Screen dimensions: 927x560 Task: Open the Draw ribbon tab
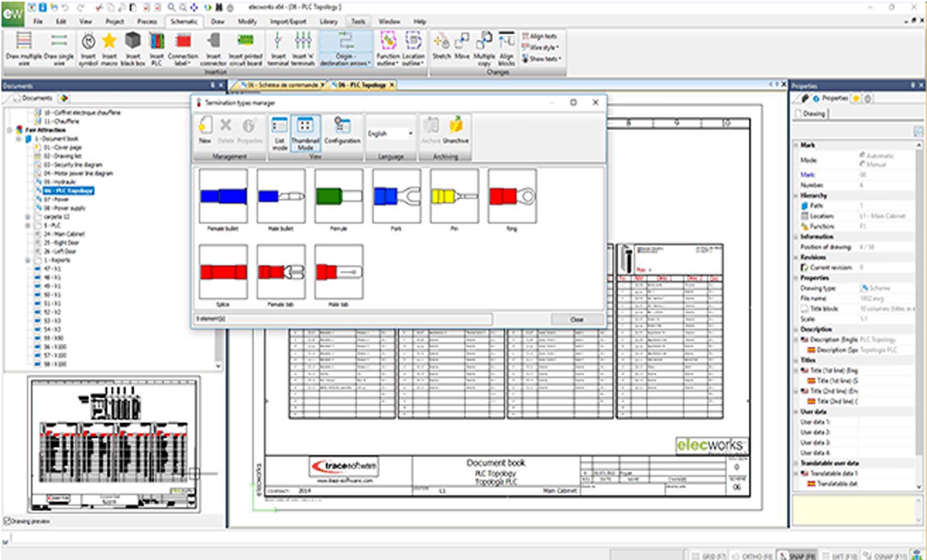click(217, 21)
